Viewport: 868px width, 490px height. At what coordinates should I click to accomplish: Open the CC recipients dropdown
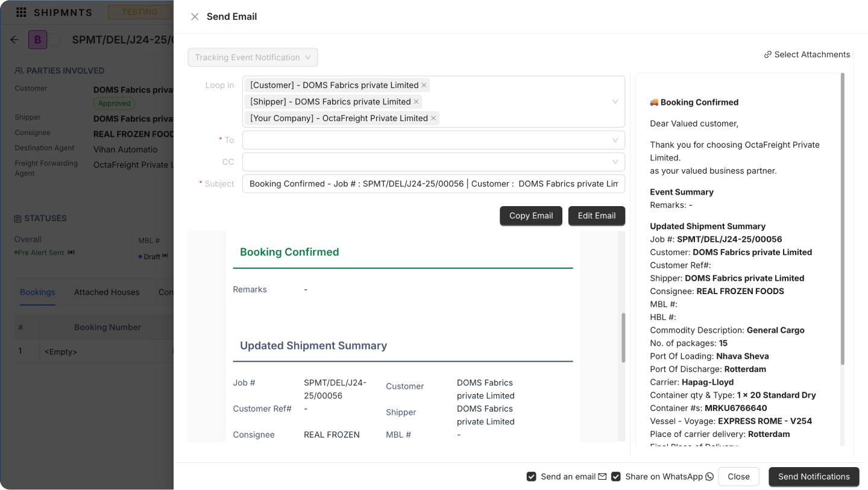[x=433, y=162]
